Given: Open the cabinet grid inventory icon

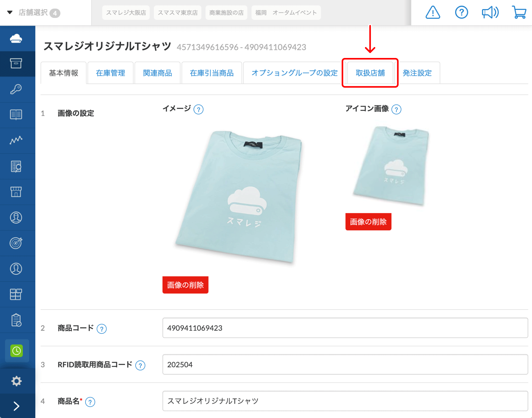Looking at the screenshot, I should [x=16, y=294].
